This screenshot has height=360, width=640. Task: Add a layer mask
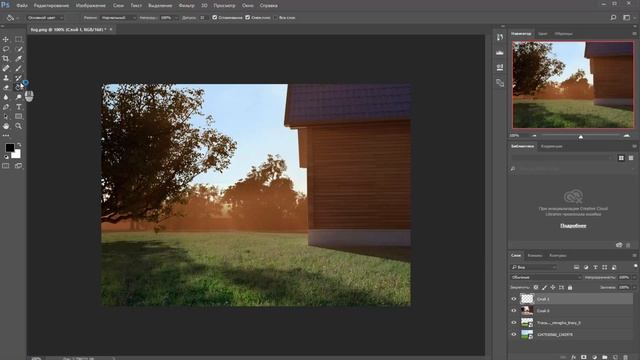pyautogui.click(x=584, y=357)
